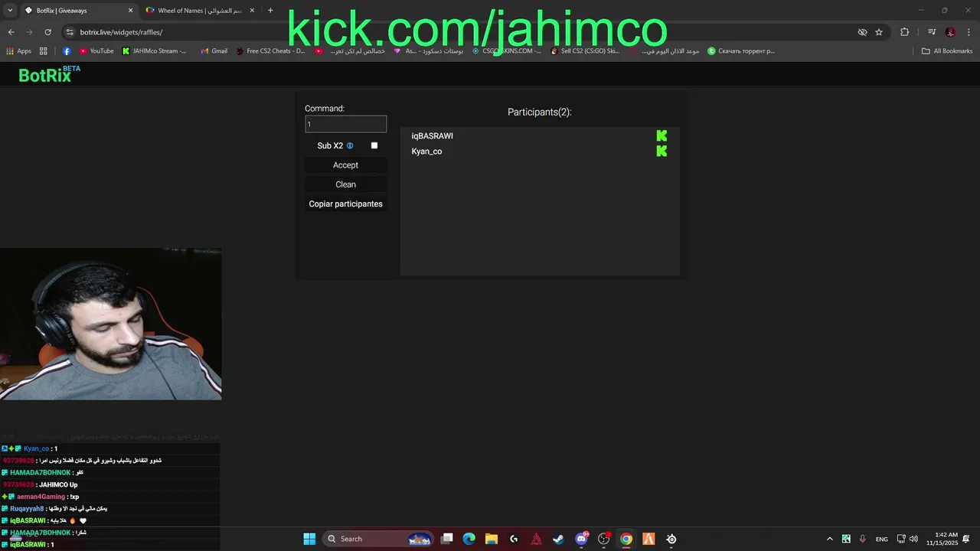
Task: Click the Copiar participantes button
Action: click(345, 204)
